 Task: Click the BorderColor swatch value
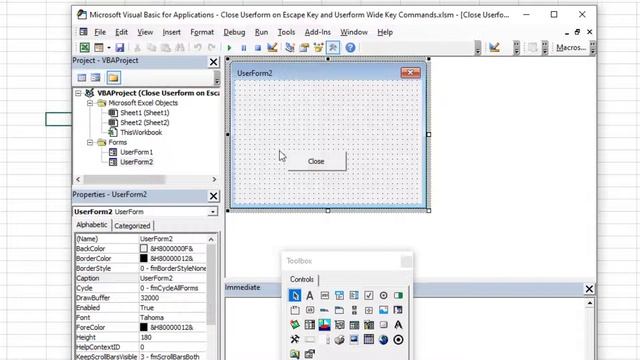click(144, 258)
